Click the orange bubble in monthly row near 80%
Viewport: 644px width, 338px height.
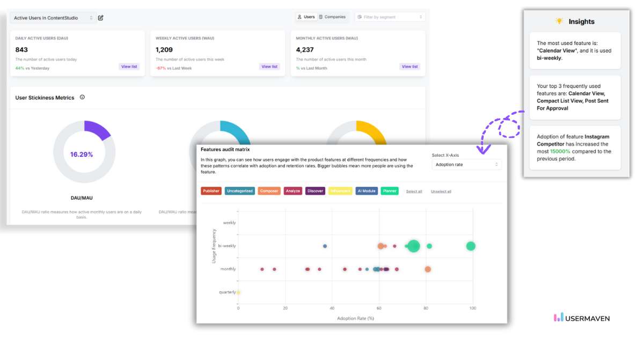click(x=428, y=269)
